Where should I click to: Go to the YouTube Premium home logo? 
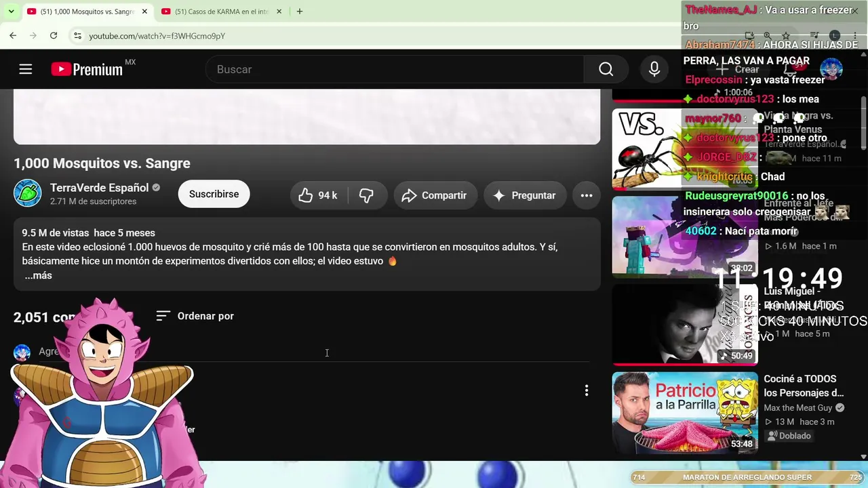(87, 69)
